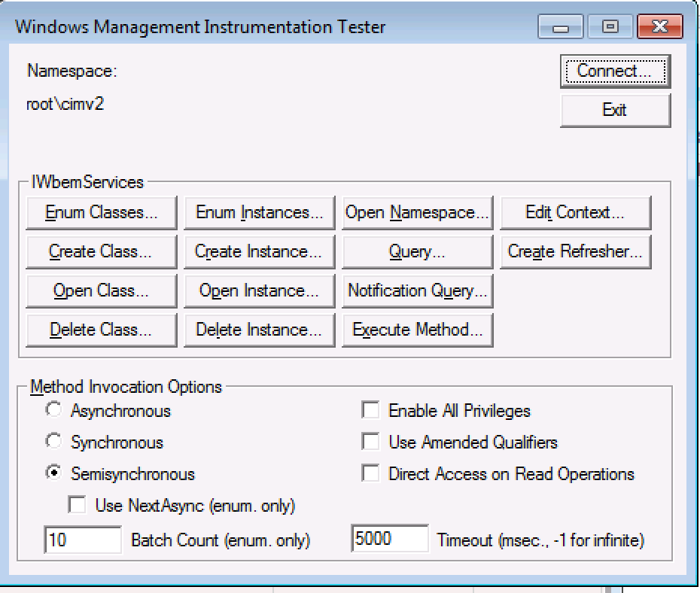Click Delete Class... button
The height and width of the screenshot is (593, 700).
pyautogui.click(x=102, y=330)
